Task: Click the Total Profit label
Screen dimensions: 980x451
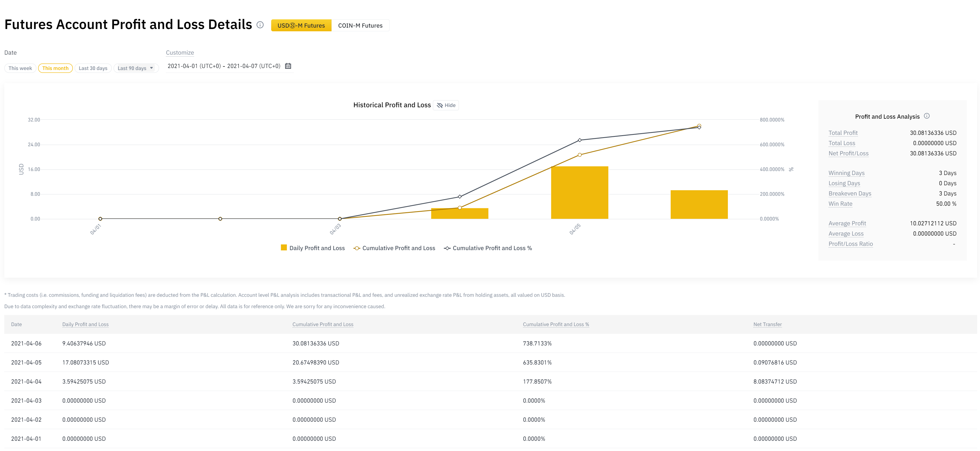Action: point(843,133)
